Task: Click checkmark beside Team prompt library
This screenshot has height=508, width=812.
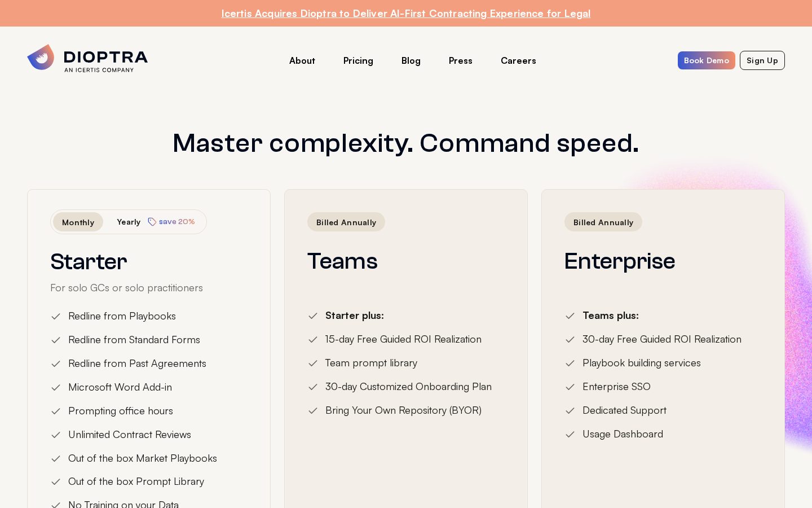Action: click(x=313, y=364)
